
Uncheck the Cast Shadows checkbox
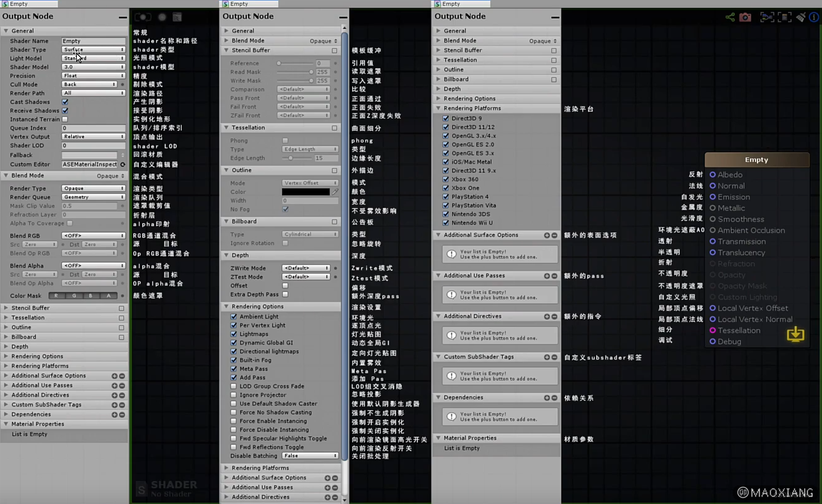(65, 102)
